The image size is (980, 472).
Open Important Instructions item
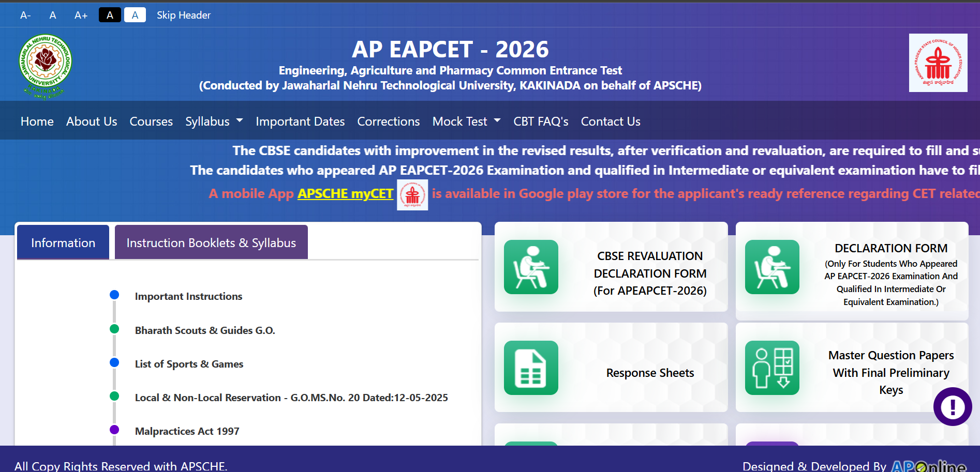point(188,296)
